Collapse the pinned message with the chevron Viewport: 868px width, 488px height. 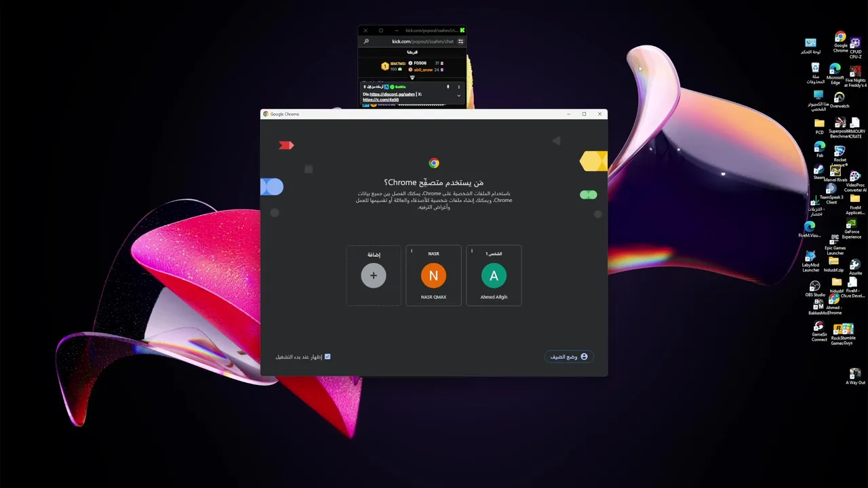tap(458, 96)
